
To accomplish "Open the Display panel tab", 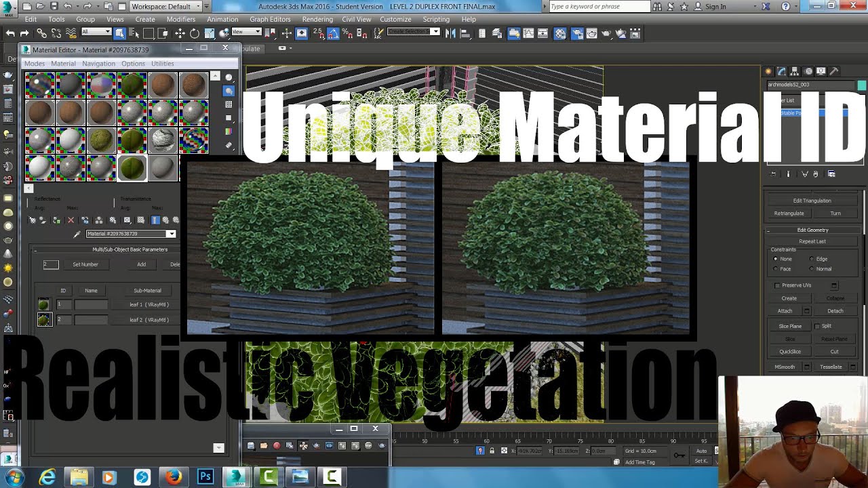I will click(821, 71).
